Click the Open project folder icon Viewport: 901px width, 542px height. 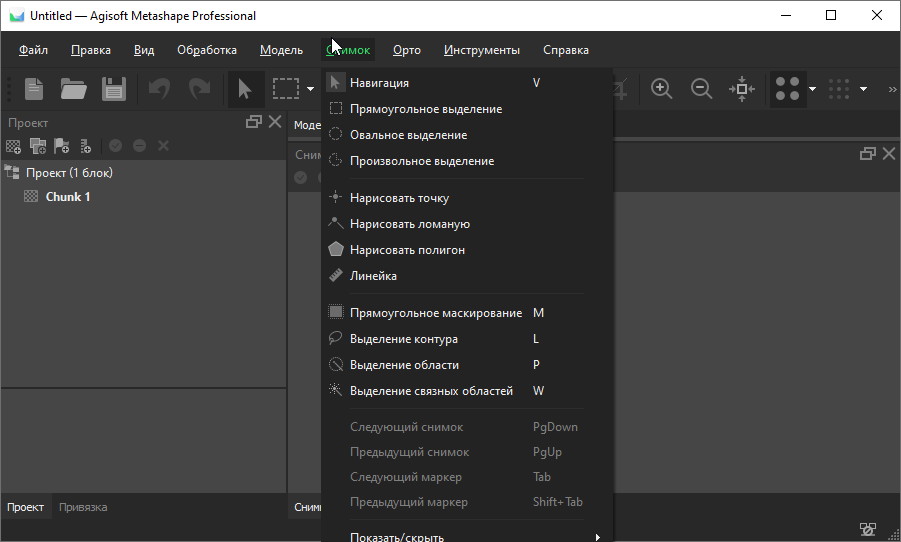[73, 89]
